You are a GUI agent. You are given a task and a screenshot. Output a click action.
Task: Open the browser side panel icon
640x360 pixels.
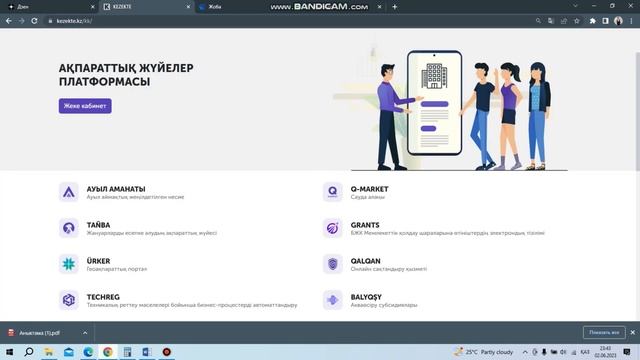pos(605,21)
